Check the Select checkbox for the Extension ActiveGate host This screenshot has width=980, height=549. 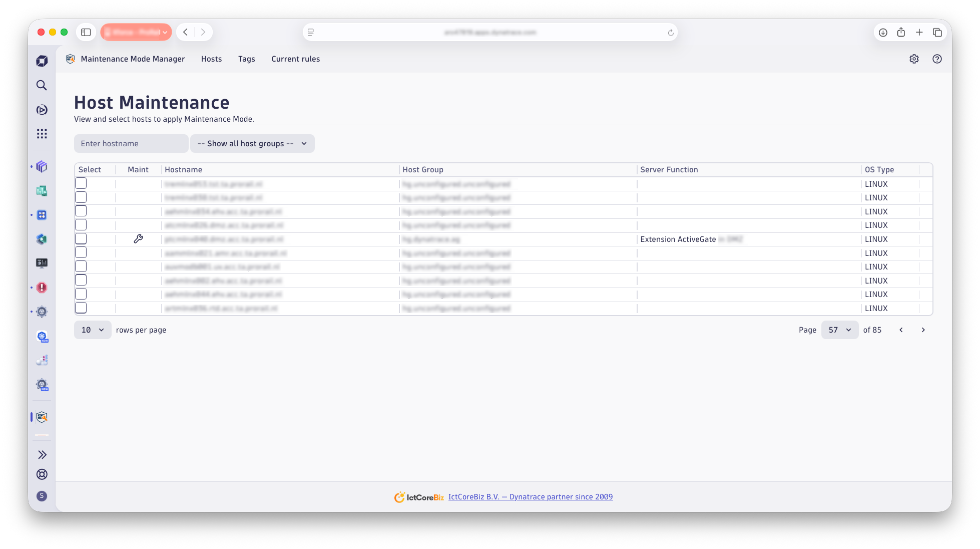pyautogui.click(x=81, y=238)
